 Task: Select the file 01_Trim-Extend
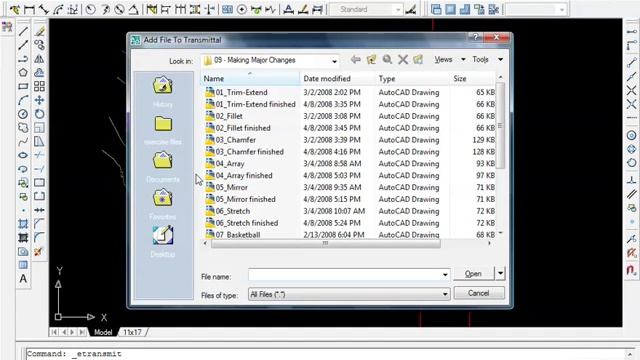point(242,93)
